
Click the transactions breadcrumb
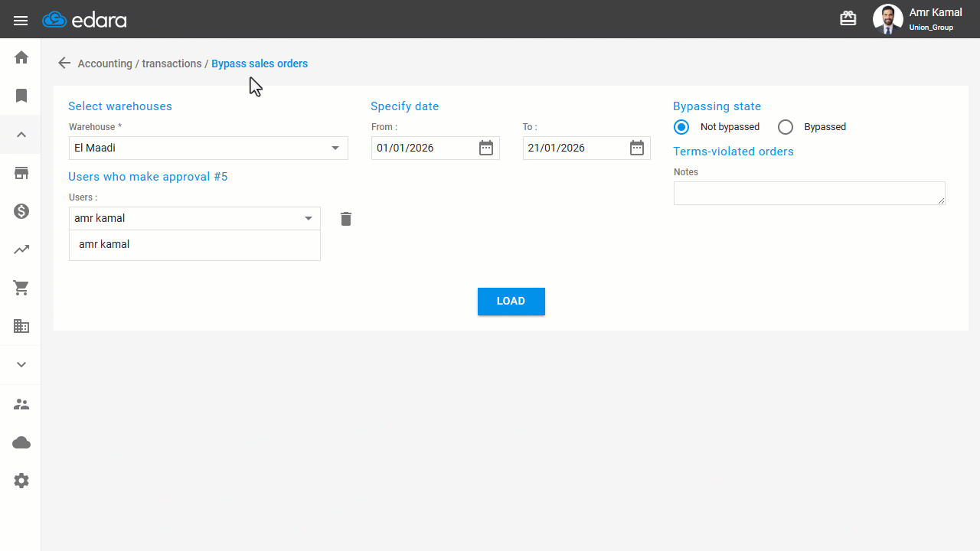(172, 64)
